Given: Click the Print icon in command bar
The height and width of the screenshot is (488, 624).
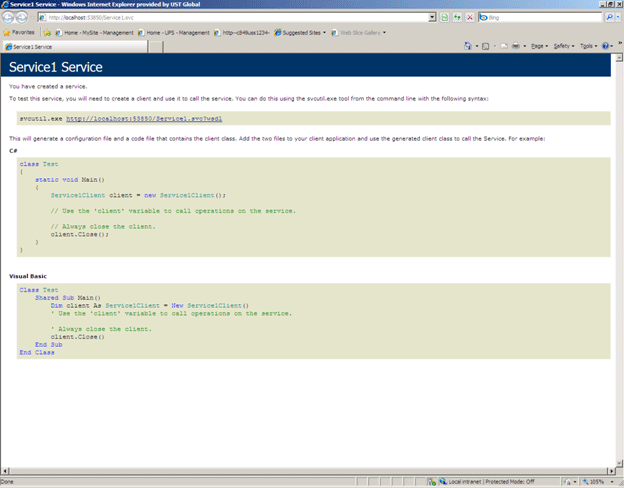Looking at the screenshot, I should [x=516, y=46].
